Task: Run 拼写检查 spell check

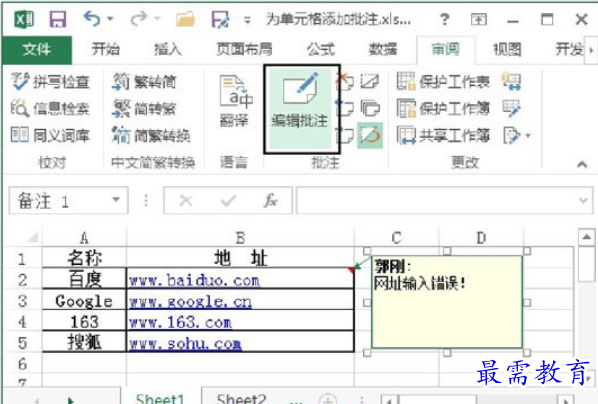Action: 50,82
